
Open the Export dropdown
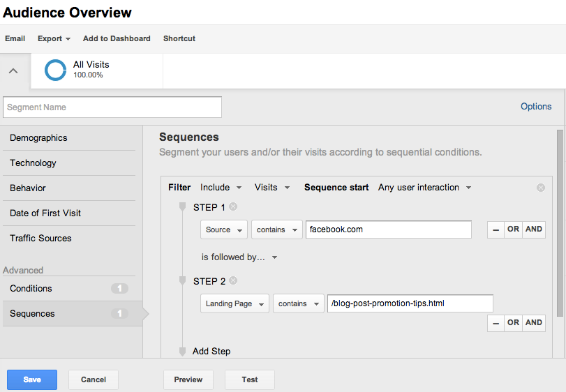point(54,38)
